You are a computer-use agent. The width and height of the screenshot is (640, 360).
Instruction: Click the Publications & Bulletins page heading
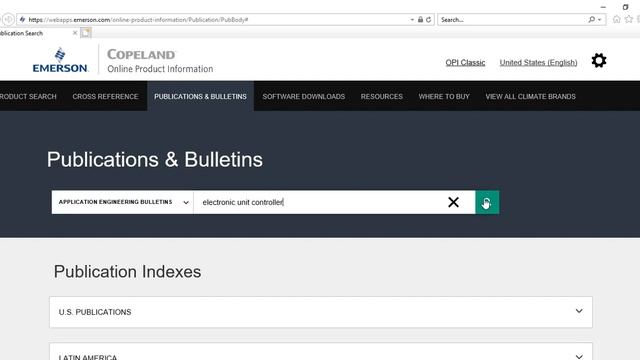point(155,160)
